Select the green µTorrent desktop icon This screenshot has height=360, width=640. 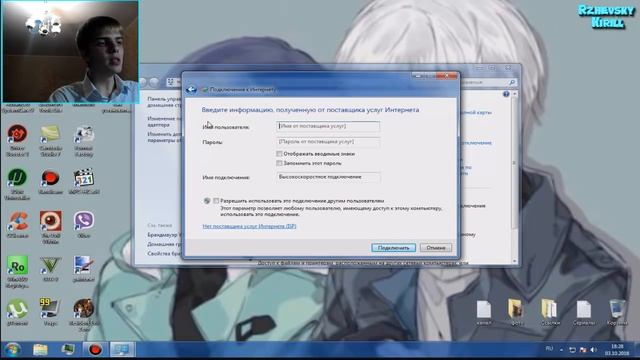tap(17, 312)
